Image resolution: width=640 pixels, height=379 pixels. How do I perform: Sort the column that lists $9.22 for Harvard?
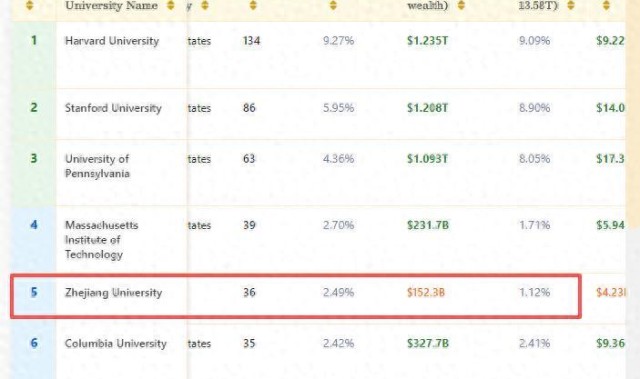coord(606,5)
